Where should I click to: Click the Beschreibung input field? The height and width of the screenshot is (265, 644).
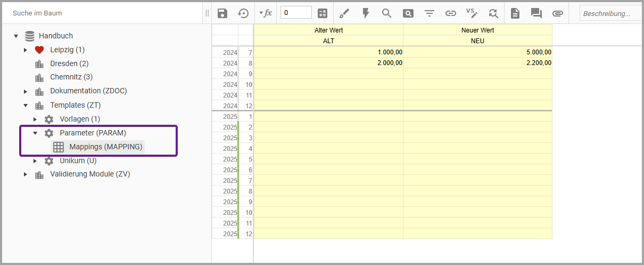[x=610, y=13]
